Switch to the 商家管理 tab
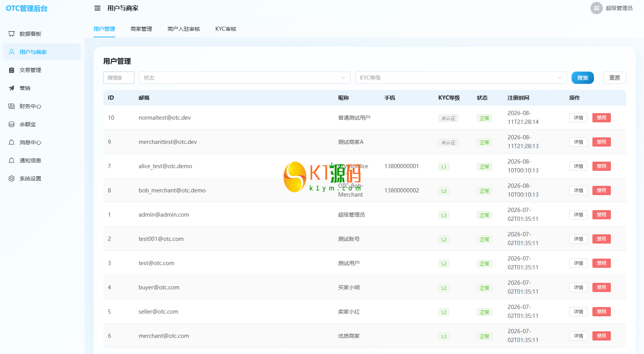 [141, 29]
